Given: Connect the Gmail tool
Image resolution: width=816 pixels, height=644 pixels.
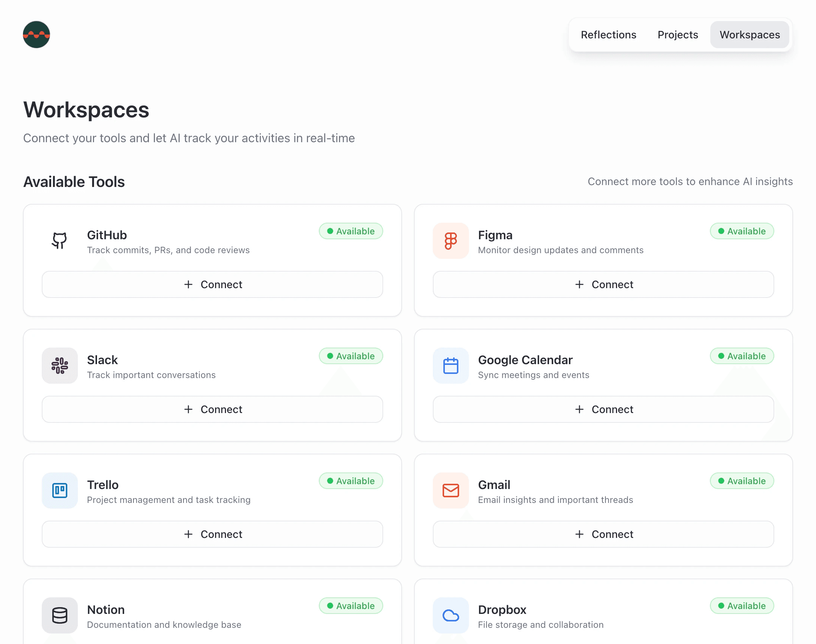Looking at the screenshot, I should (x=603, y=534).
